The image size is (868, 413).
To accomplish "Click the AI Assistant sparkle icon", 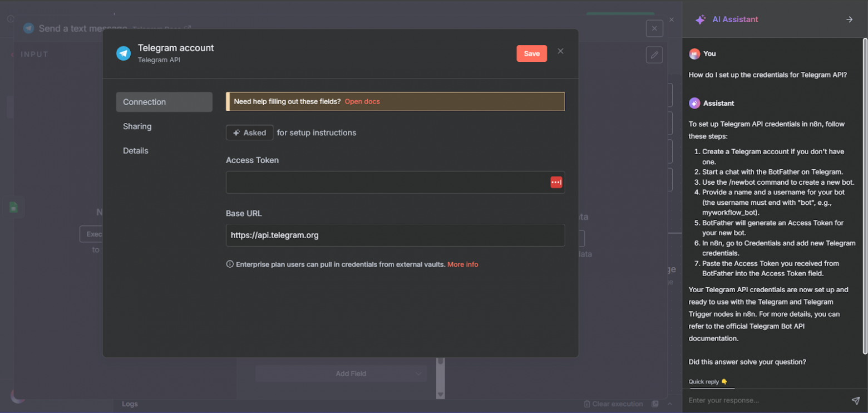I will pos(701,19).
